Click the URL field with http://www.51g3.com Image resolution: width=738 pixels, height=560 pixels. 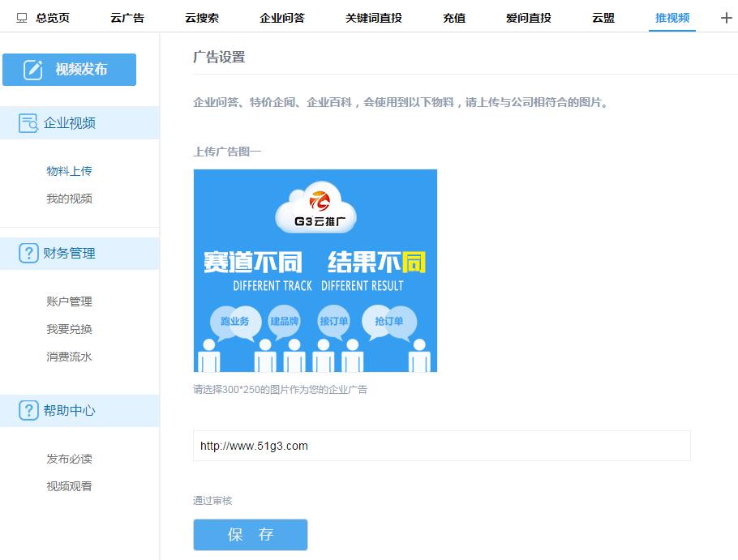pos(441,446)
